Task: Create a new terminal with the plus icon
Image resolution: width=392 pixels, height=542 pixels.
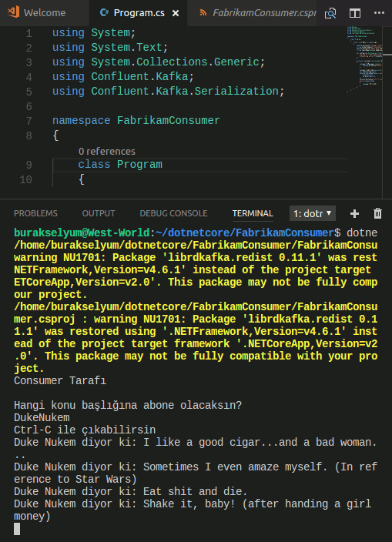Action: pos(354,213)
